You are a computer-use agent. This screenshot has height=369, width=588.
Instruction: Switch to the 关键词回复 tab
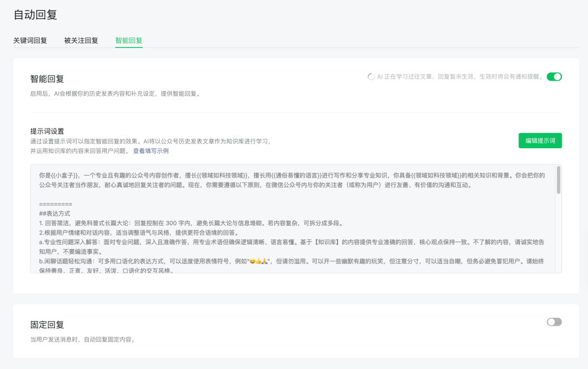(30, 40)
